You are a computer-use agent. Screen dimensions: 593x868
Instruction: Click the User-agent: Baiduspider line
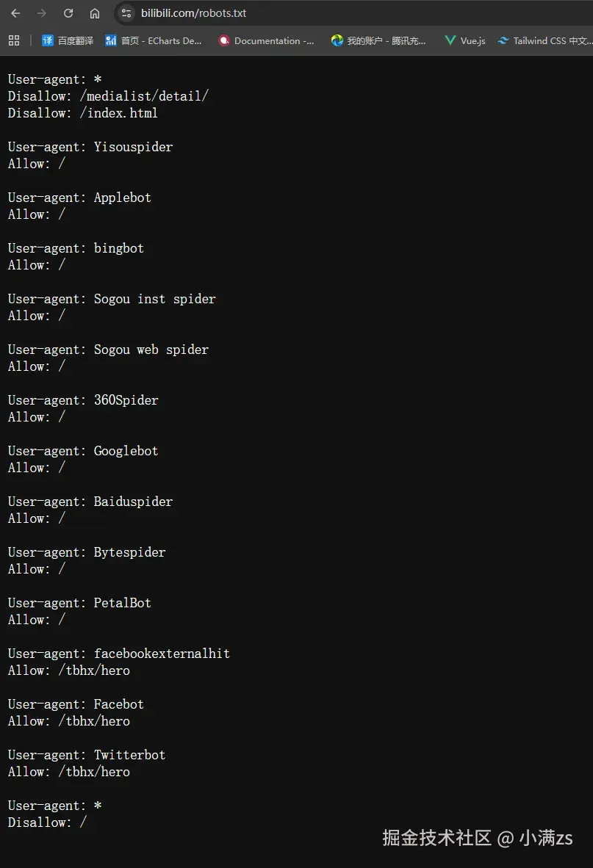coord(90,502)
